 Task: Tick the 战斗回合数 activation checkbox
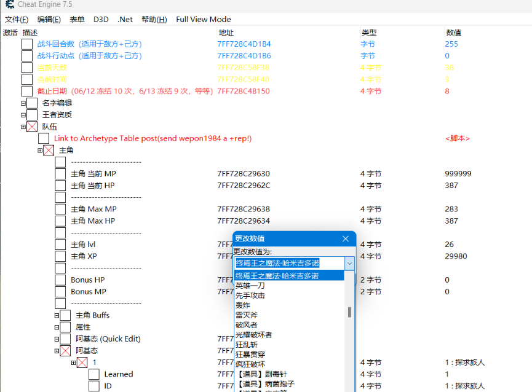(27, 44)
